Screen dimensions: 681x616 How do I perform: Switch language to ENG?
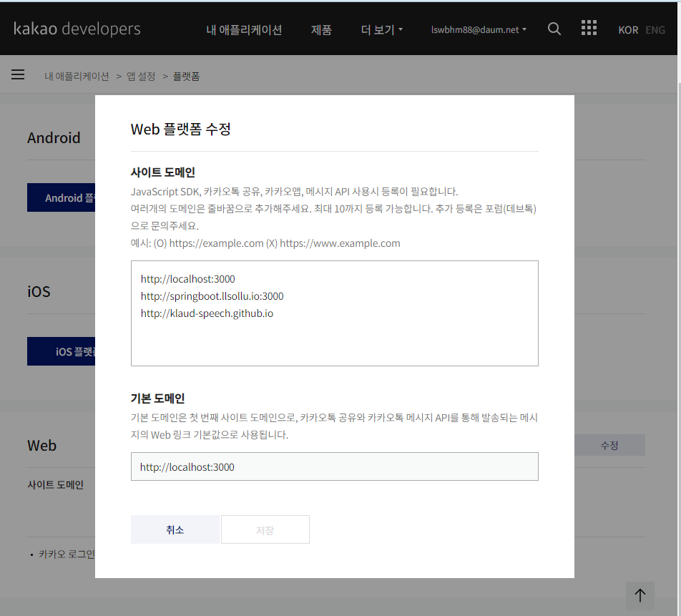(655, 30)
